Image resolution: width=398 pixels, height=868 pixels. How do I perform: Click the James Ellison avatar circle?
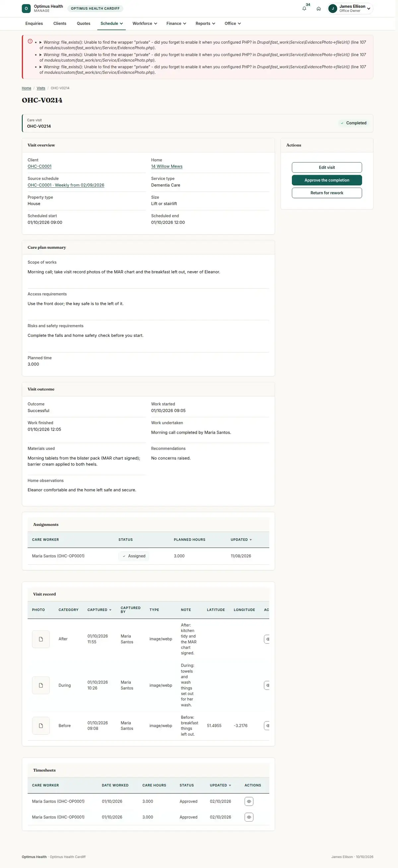point(333,8)
